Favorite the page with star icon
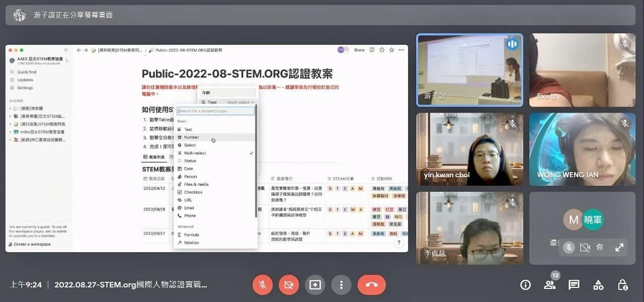Image resolution: width=644 pixels, height=302 pixels. (391, 50)
